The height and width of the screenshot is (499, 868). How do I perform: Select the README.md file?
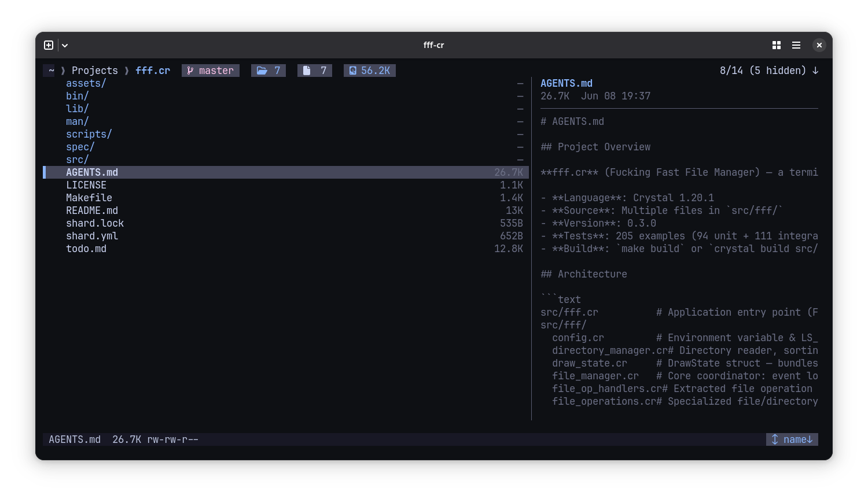point(92,210)
